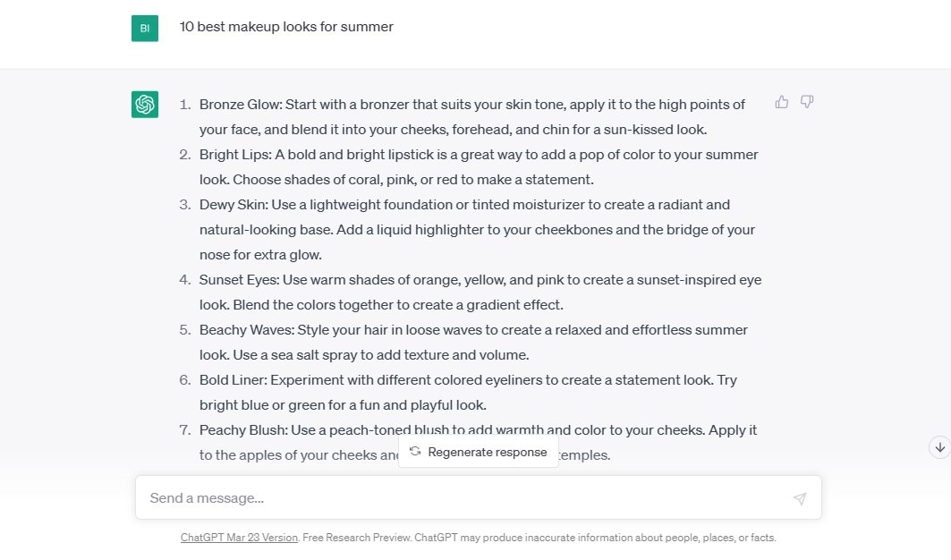Viewport: 951px width, 560px height.
Task: Click the Peachy Blush list item
Action: pyautogui.click(x=478, y=430)
